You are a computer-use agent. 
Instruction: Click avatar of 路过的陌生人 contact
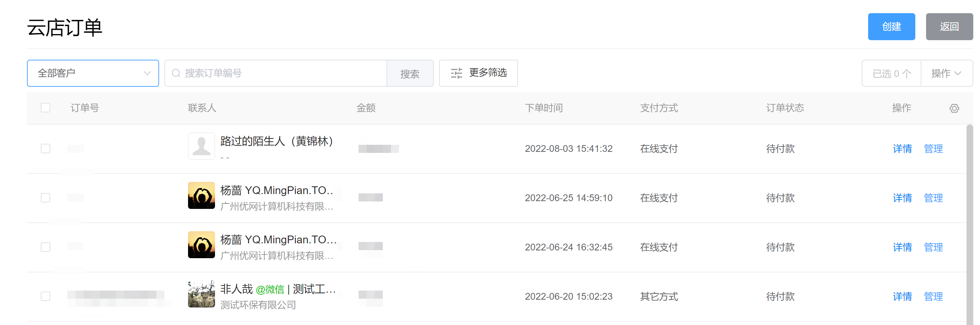(201, 146)
